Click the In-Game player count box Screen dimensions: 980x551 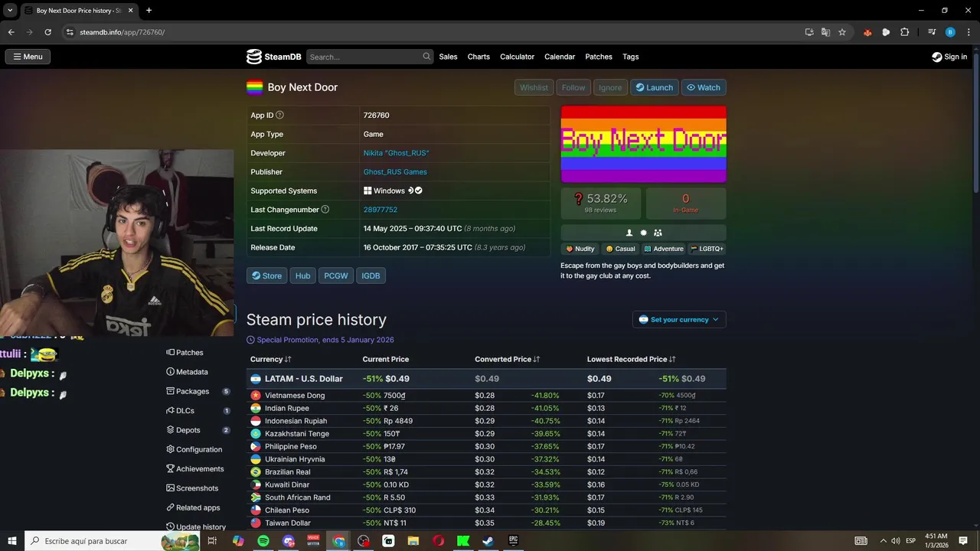[x=686, y=203]
